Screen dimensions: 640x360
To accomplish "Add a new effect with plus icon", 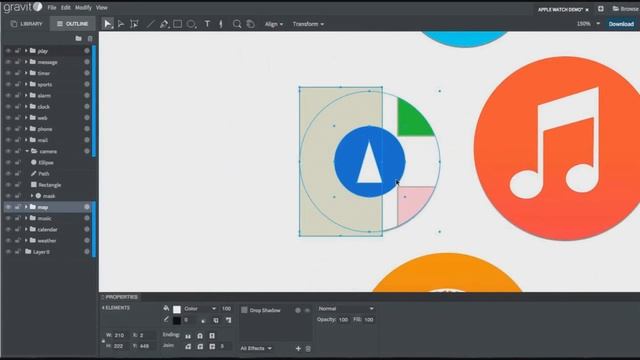I will (x=298, y=348).
